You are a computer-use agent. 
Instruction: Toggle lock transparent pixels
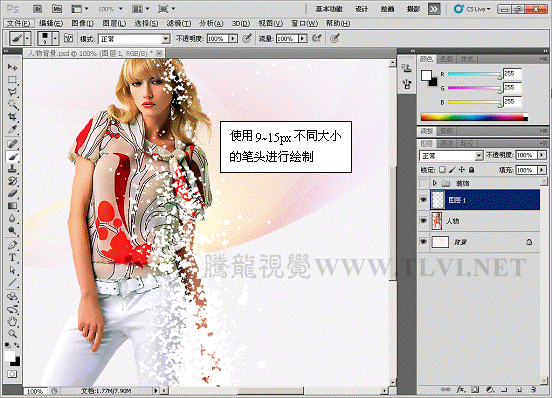click(x=442, y=170)
